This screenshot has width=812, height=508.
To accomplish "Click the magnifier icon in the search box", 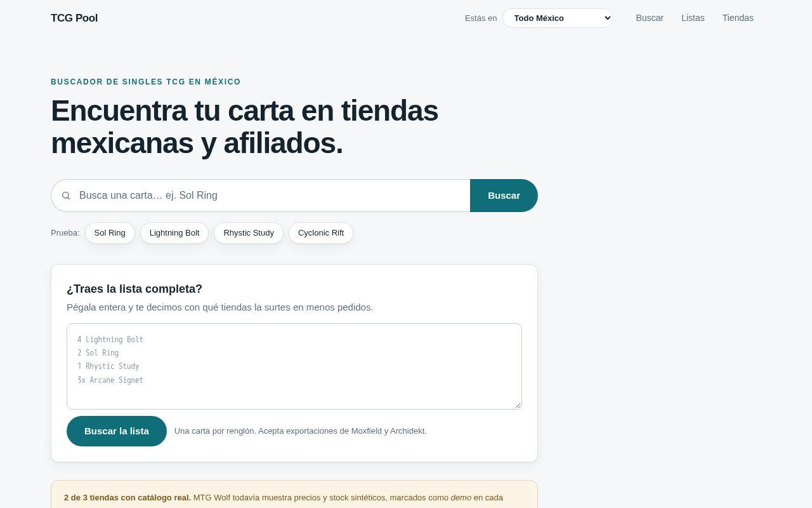I will pyautogui.click(x=66, y=196).
